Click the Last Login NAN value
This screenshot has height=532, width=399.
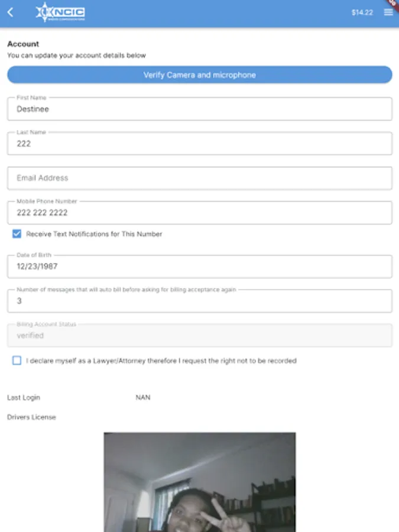[143, 398]
